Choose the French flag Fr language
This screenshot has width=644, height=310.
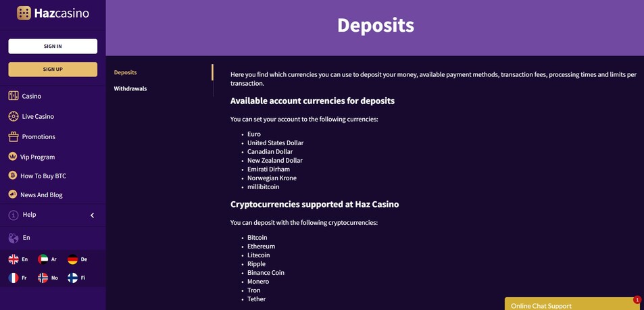pos(18,278)
